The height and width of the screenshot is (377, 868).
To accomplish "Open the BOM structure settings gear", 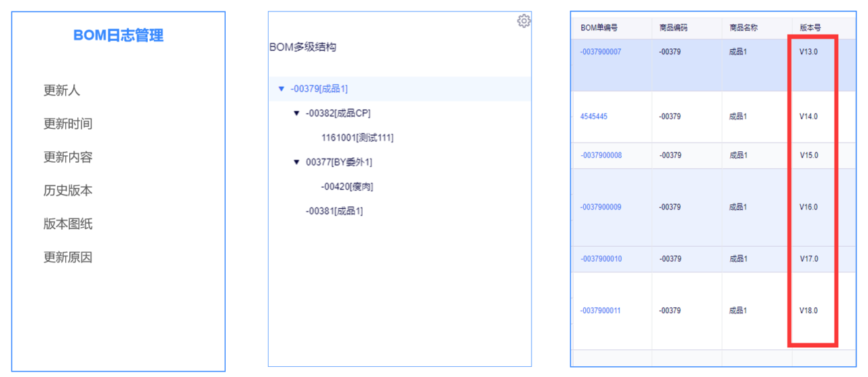I will click(524, 21).
